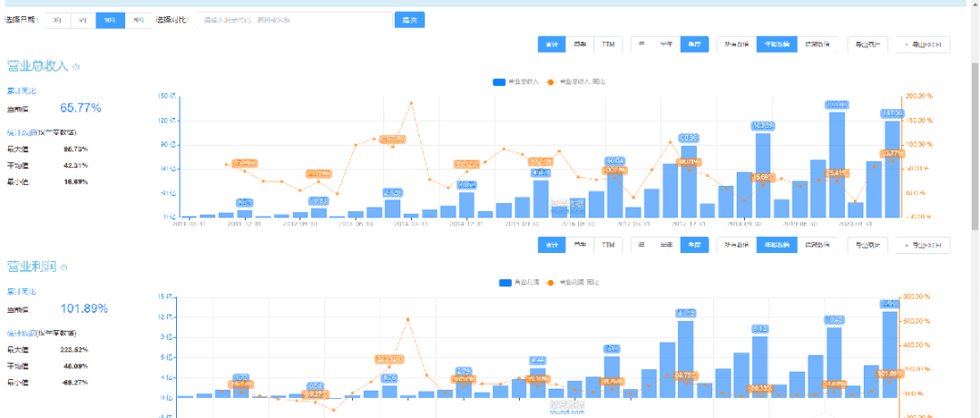The width and height of the screenshot is (980, 418).
Task: Click the 60.04 bar label in the revenue chart
Action: (615, 160)
